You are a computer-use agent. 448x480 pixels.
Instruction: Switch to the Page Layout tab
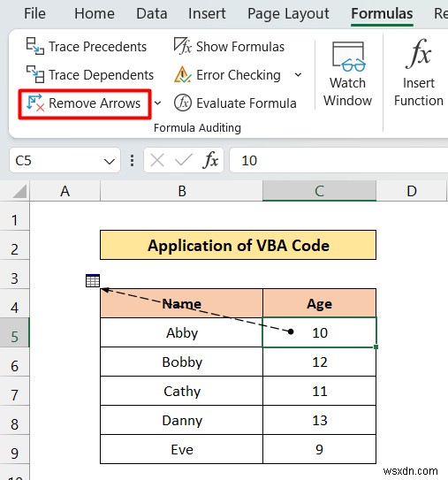click(x=288, y=14)
